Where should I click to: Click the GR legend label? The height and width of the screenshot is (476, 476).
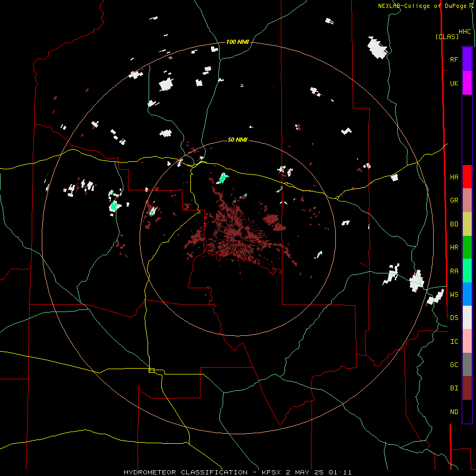[x=454, y=200]
